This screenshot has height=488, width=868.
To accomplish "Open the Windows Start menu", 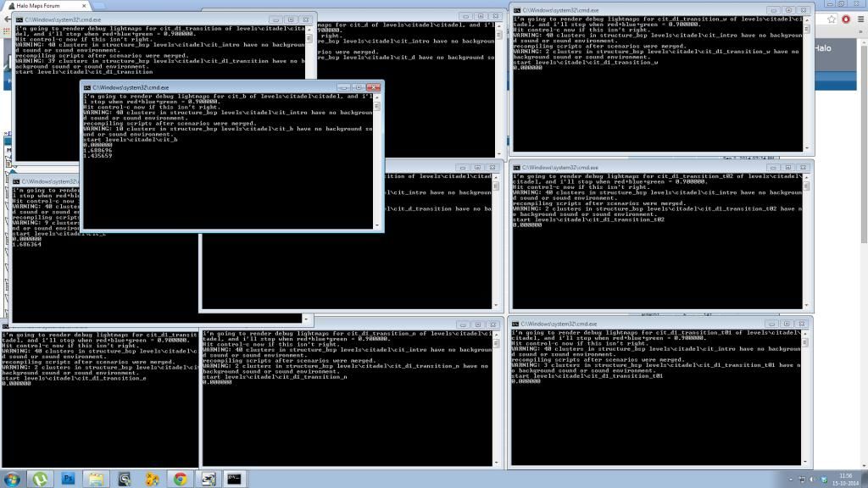I will click(11, 479).
